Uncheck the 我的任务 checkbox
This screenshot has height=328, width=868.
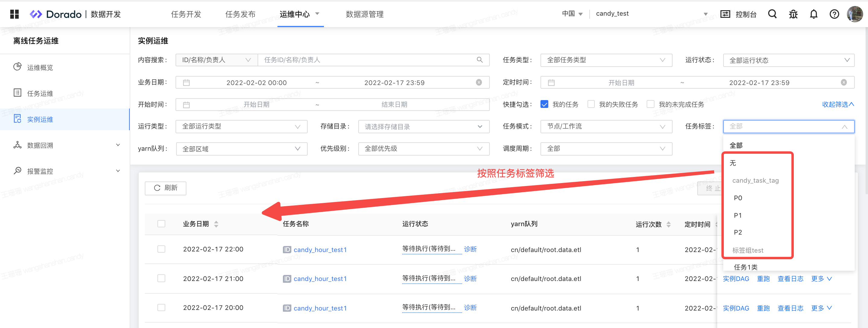pyautogui.click(x=544, y=104)
